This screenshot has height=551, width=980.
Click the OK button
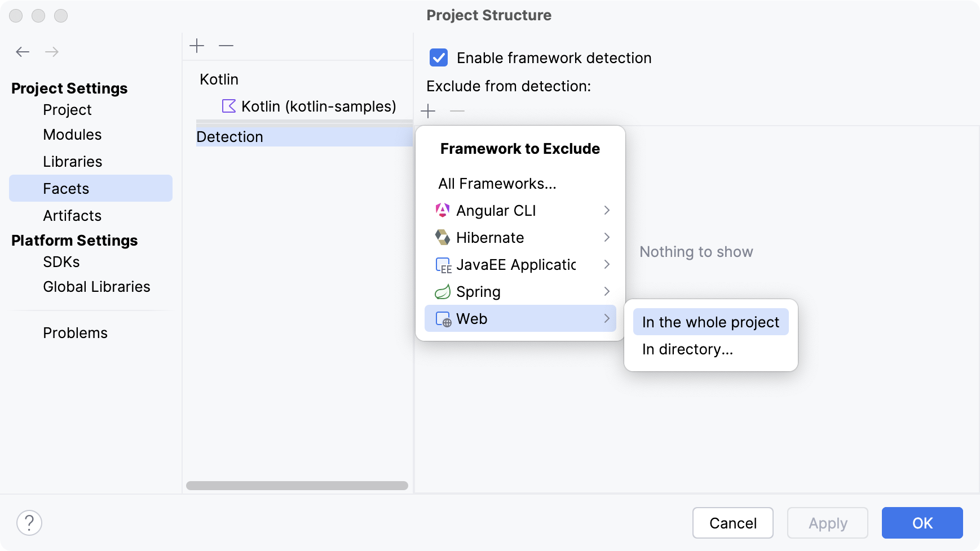922,523
